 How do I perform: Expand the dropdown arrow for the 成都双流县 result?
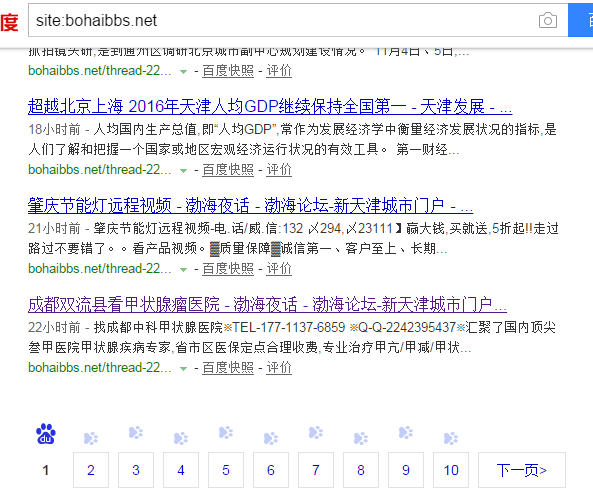coord(183,368)
